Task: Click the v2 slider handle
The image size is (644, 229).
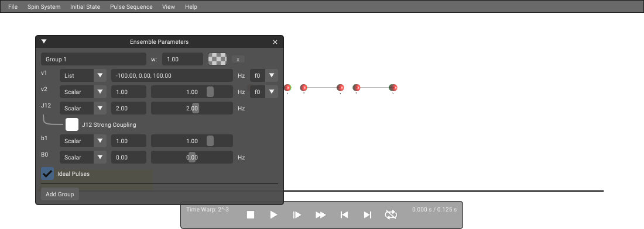Action: point(210,92)
